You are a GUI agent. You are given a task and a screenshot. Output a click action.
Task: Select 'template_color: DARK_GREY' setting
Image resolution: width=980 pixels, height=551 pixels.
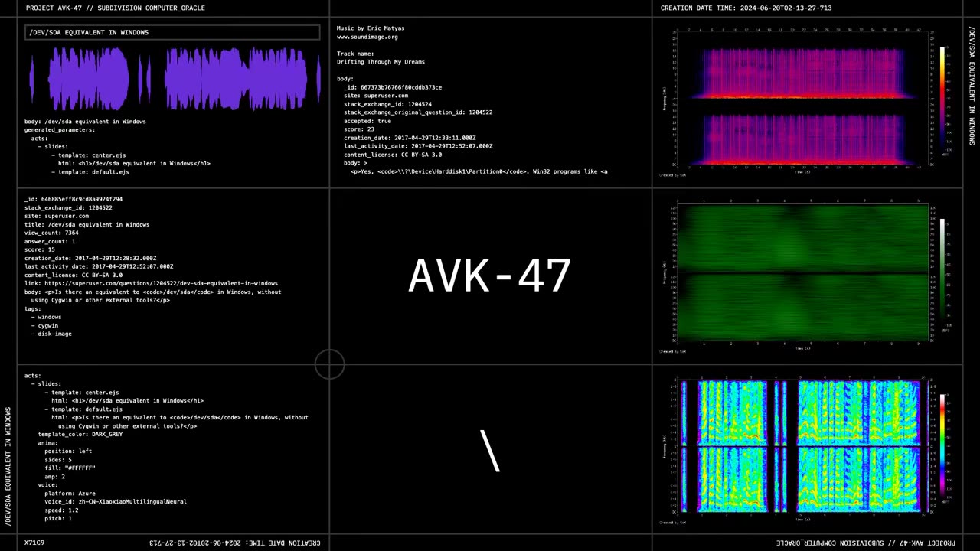80,434
